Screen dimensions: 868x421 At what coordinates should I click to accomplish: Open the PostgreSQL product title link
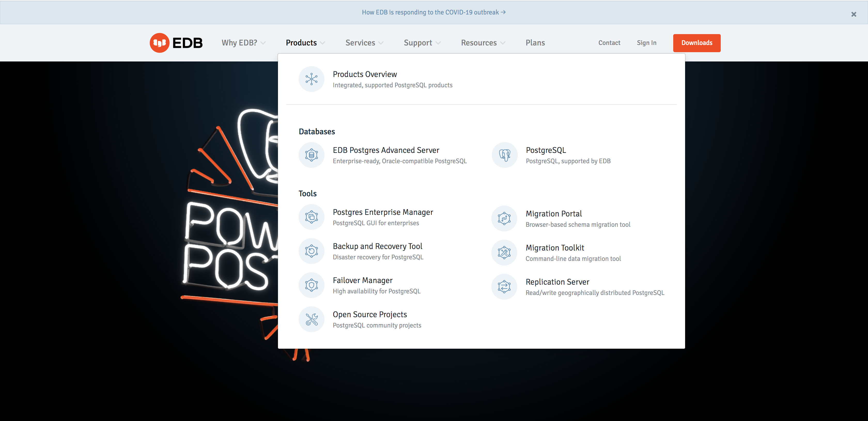[x=546, y=150]
